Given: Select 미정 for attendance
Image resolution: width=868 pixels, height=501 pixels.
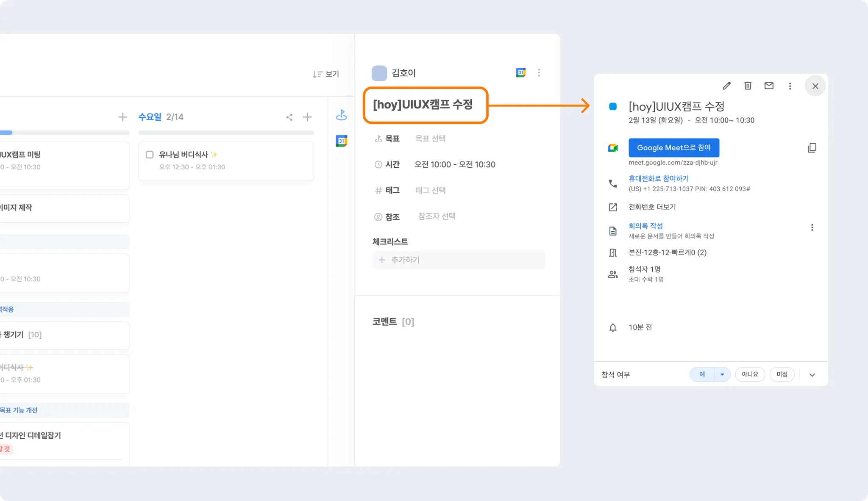Looking at the screenshot, I should point(782,374).
